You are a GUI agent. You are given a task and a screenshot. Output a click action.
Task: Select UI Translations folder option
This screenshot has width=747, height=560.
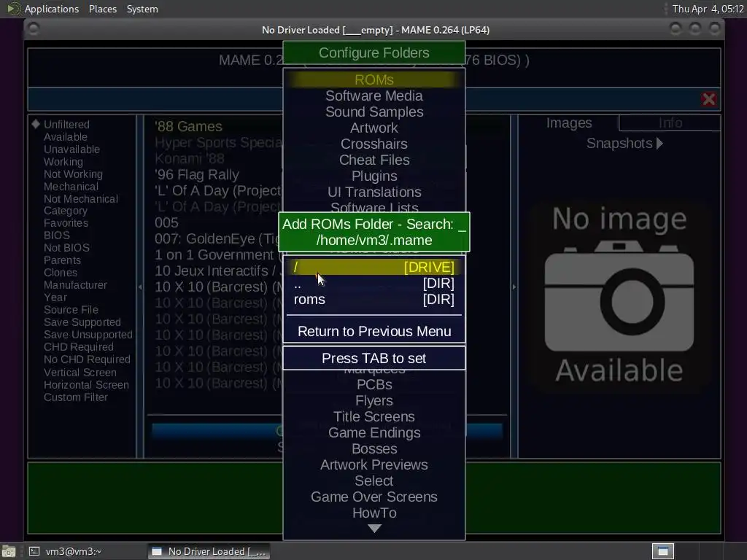point(374,192)
